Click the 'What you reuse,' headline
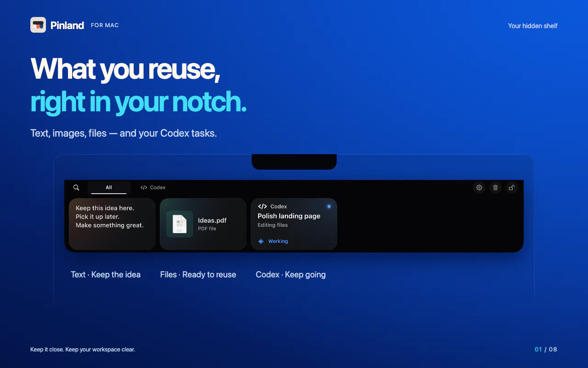The width and height of the screenshot is (588, 368). 125,69
